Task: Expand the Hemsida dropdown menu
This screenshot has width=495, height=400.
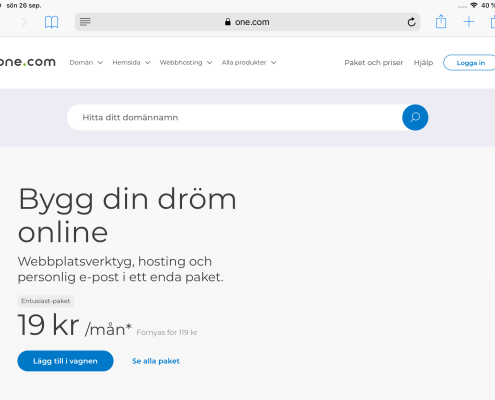Action: (x=131, y=62)
